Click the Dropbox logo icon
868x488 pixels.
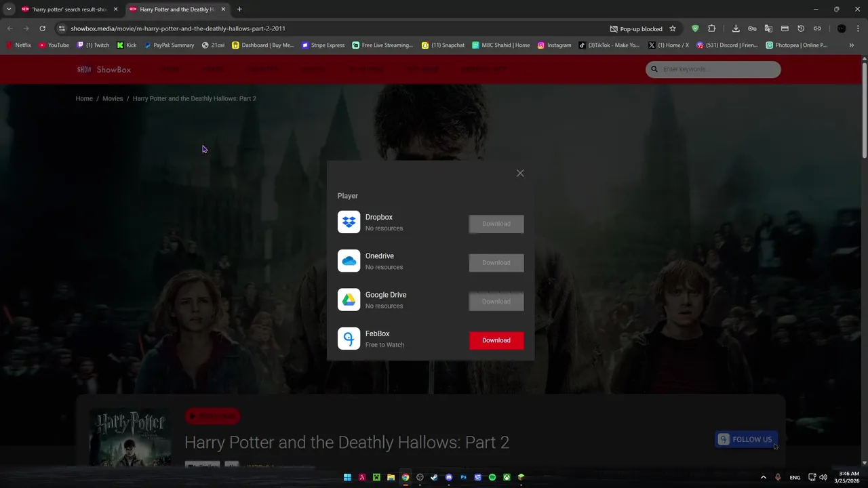click(x=349, y=222)
